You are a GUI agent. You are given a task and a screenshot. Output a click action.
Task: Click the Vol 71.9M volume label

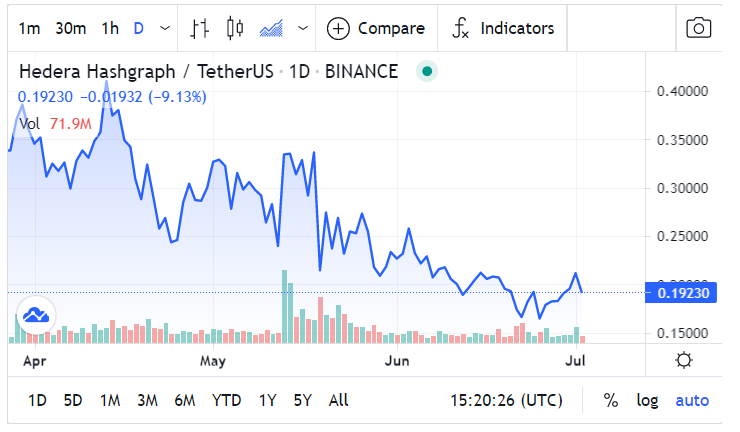(x=55, y=124)
